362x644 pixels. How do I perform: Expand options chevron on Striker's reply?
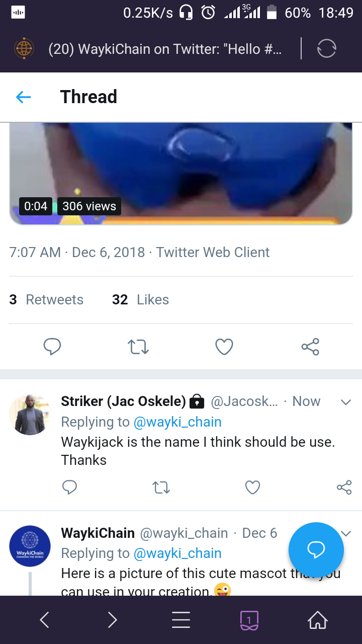(345, 402)
